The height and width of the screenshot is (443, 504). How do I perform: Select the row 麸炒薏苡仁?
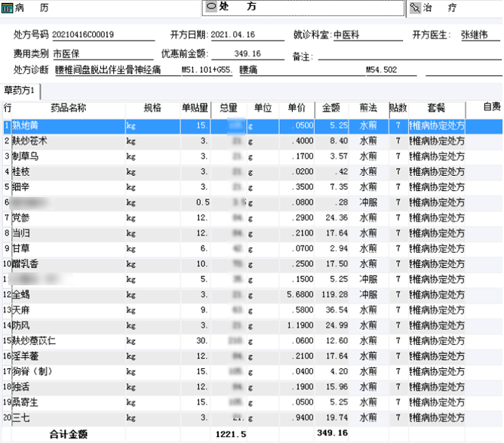tap(253, 341)
